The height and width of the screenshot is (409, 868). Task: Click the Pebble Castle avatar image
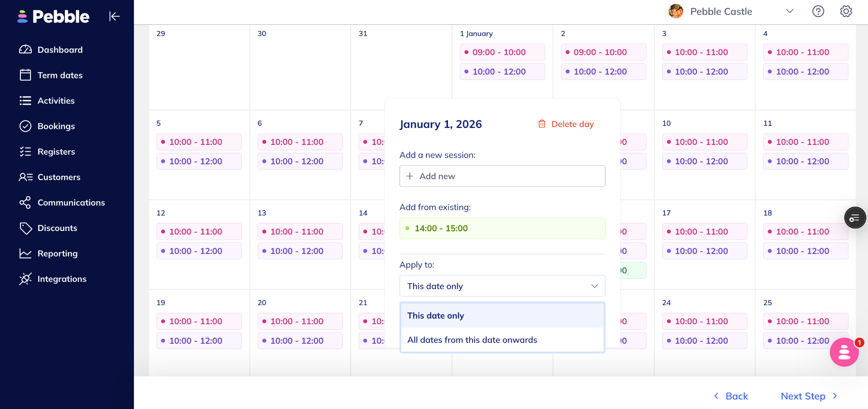(x=676, y=11)
